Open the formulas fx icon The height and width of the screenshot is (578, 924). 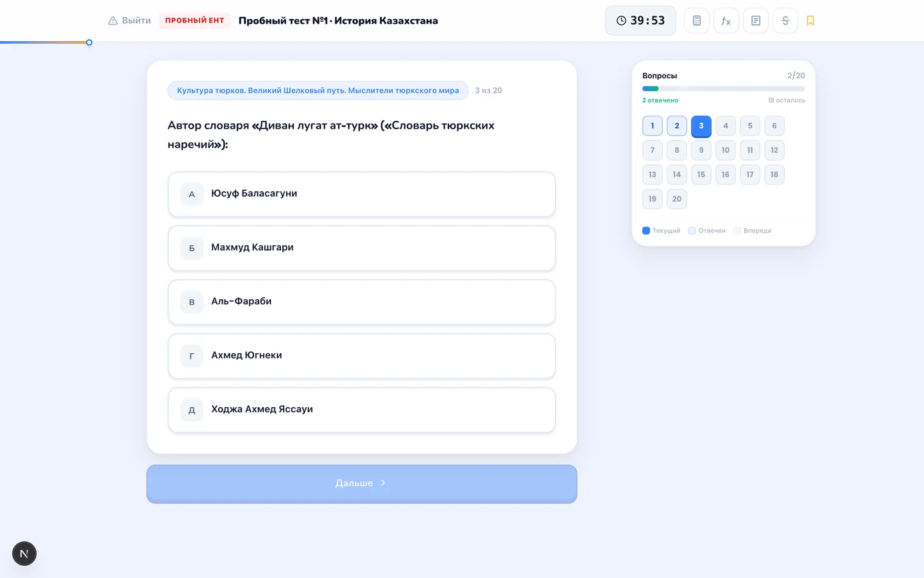726,21
